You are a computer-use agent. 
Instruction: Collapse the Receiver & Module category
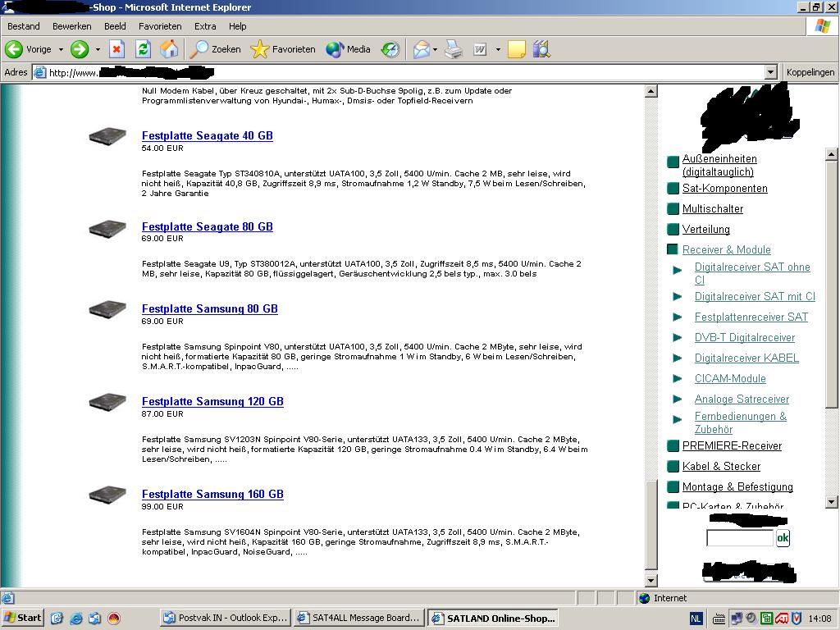727,249
